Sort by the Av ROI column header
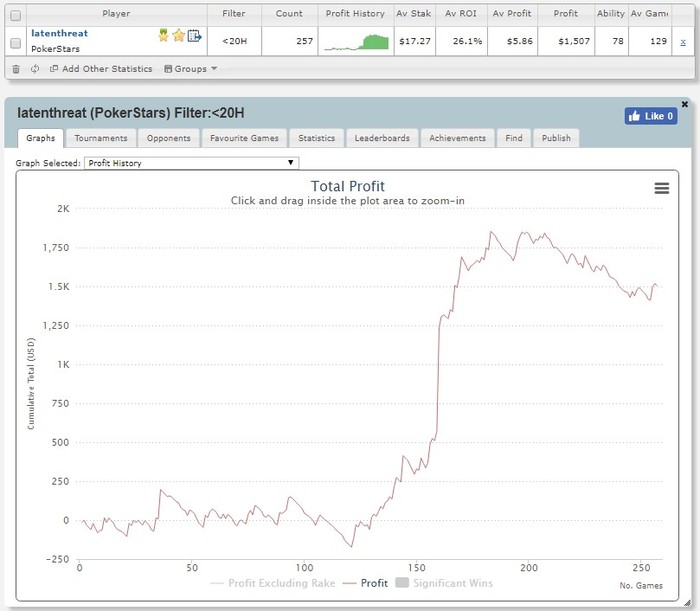 click(x=461, y=13)
